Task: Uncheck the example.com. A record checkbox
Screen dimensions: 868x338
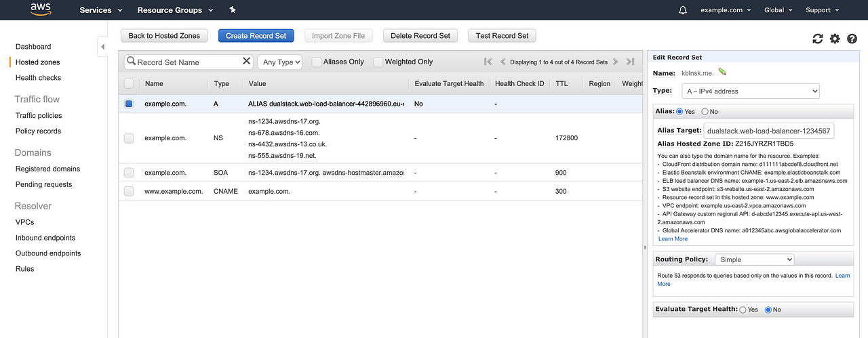Action: [x=129, y=104]
